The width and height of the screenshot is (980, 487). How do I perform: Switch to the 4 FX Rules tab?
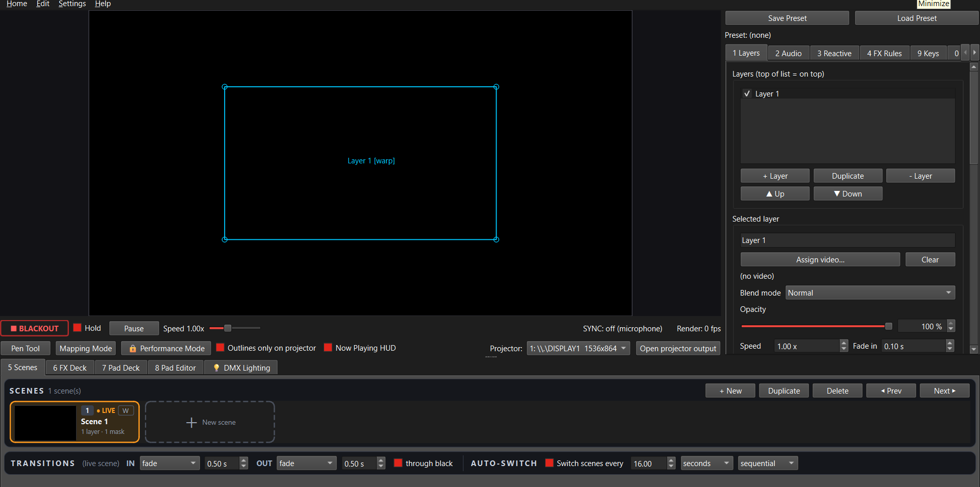(x=884, y=53)
